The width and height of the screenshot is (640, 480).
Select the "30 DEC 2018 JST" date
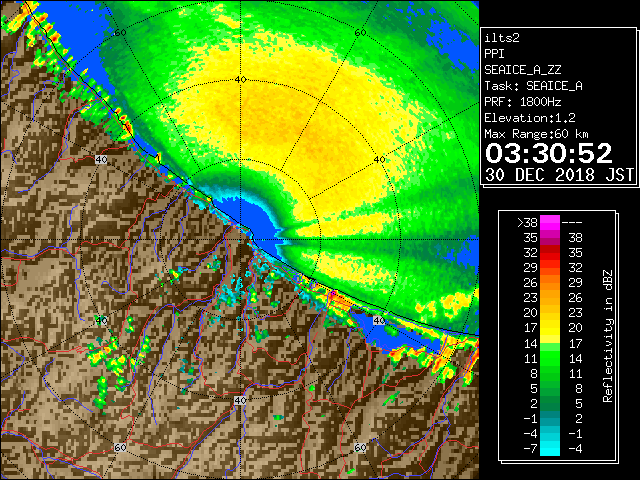click(559, 175)
